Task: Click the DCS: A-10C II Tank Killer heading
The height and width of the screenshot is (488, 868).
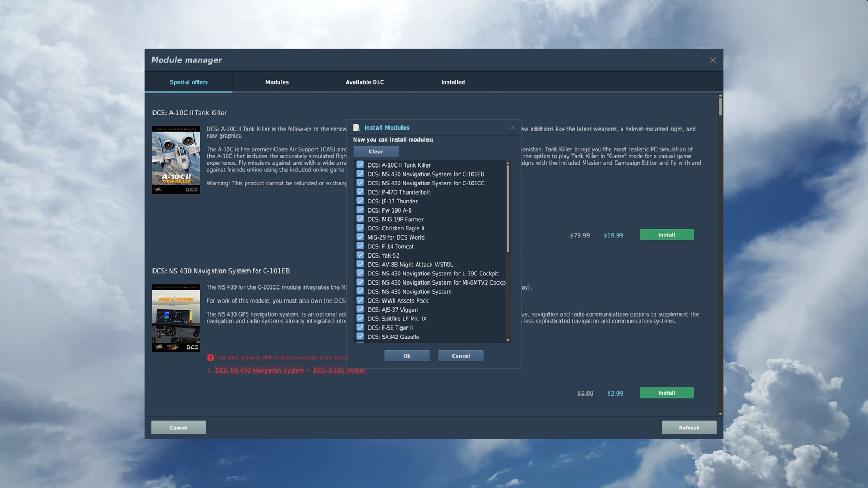Action: pyautogui.click(x=189, y=113)
